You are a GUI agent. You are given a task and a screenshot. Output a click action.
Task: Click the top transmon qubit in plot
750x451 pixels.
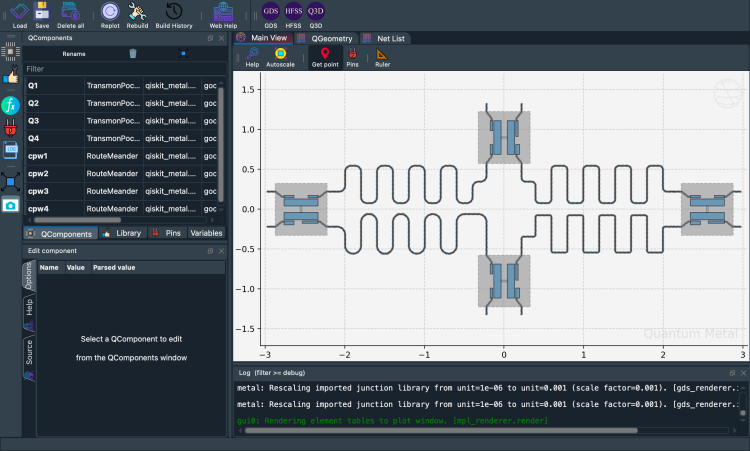tap(504, 137)
